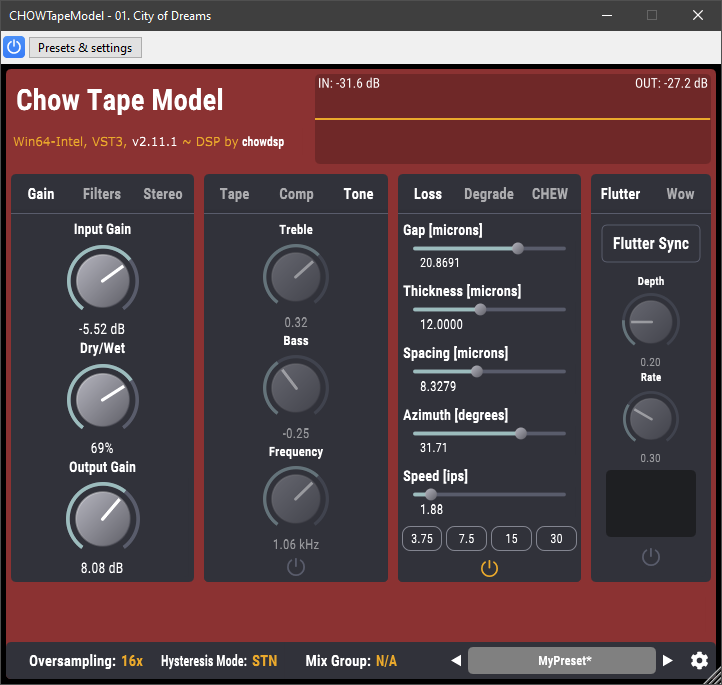
Task: Switch to the Filters tab
Action: point(102,194)
